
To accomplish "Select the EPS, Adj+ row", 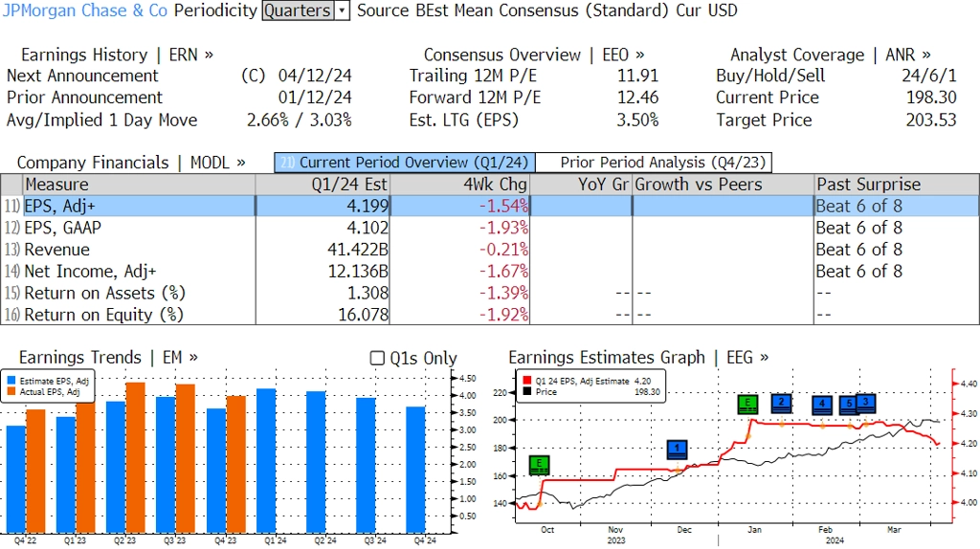I will [490, 206].
